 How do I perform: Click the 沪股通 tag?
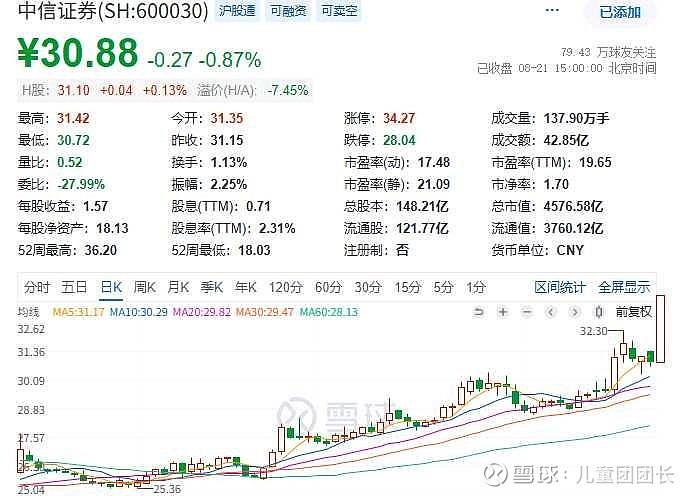[237, 11]
